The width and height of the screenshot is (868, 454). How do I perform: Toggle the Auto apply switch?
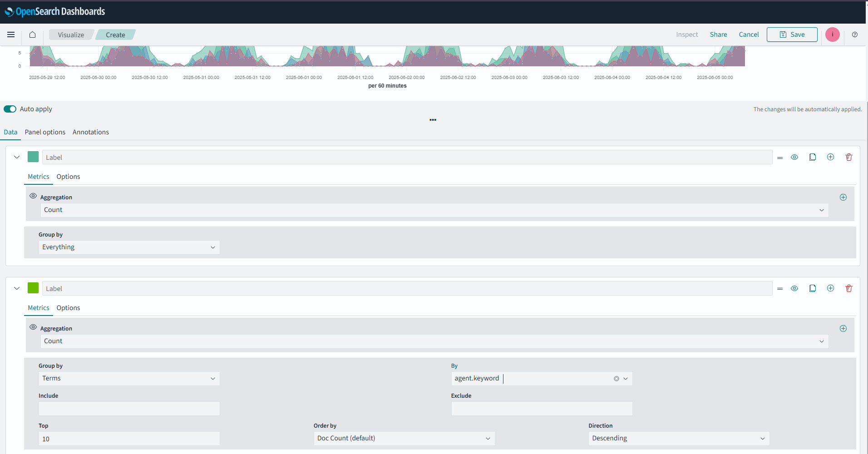point(10,109)
